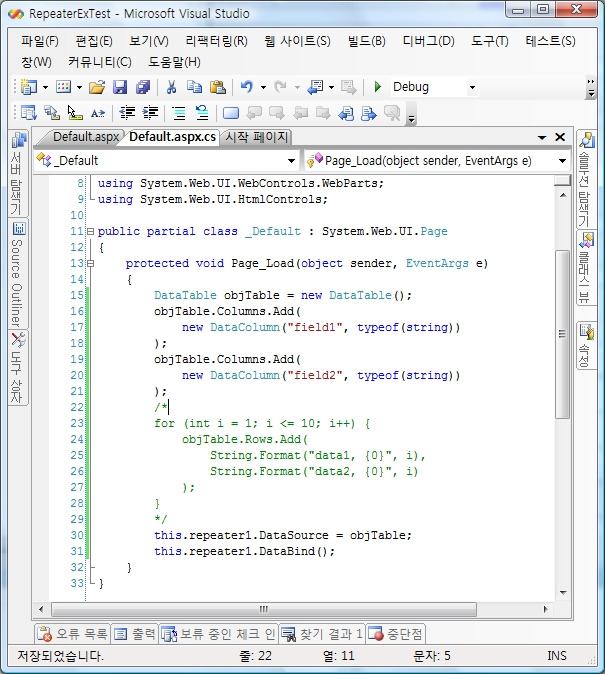Expand the Page_Load member selector dropdown
The image size is (605, 674).
pyautogui.click(x=562, y=161)
